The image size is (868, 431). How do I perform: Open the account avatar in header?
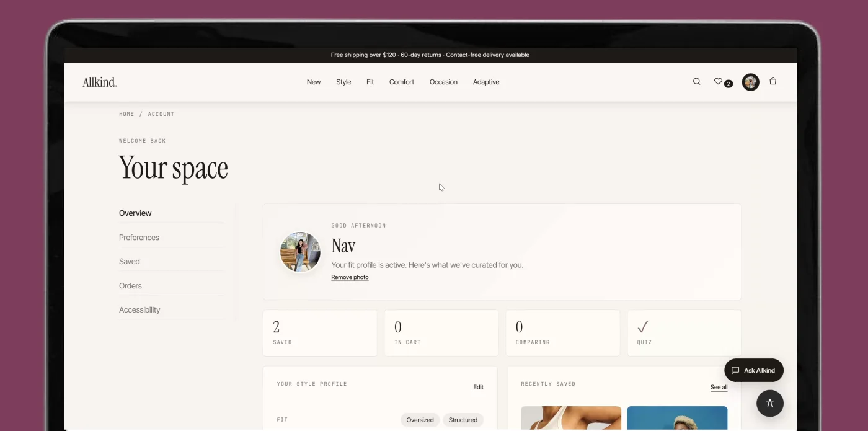(751, 82)
